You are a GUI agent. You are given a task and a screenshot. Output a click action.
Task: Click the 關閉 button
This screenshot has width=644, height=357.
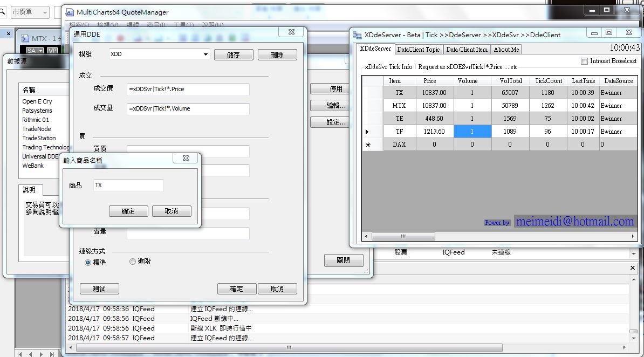344,260
